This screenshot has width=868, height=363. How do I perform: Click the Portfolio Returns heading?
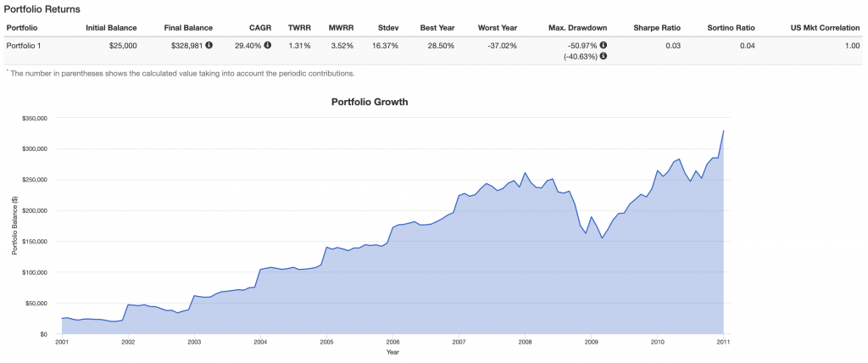point(42,7)
